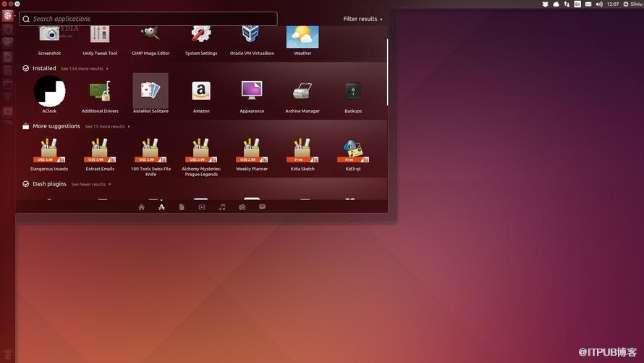Open the Screenshot application
Screen dimensions: 644x363
49,41
